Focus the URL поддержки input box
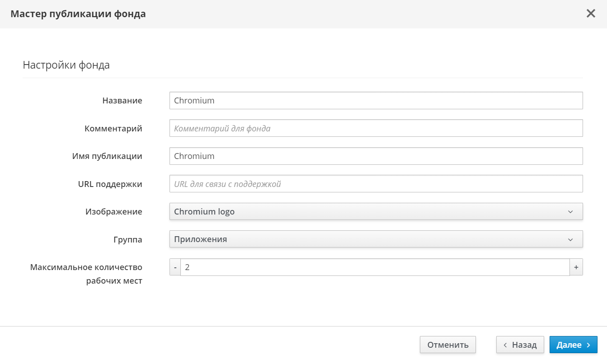The width and height of the screenshot is (607, 364). click(376, 184)
